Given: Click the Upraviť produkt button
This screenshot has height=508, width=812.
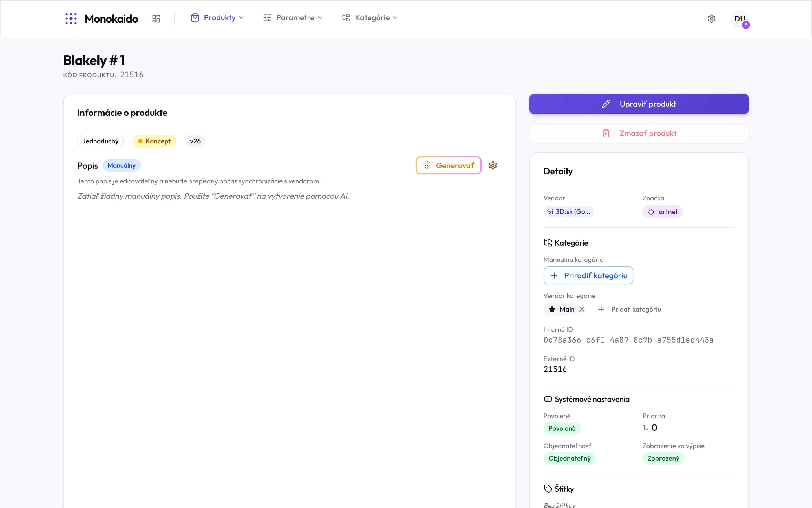Looking at the screenshot, I should (639, 104).
